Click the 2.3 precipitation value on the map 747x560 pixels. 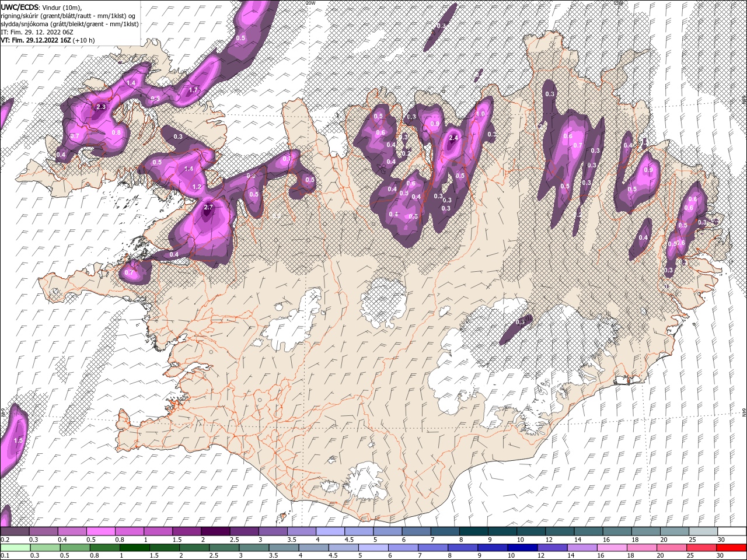101,107
